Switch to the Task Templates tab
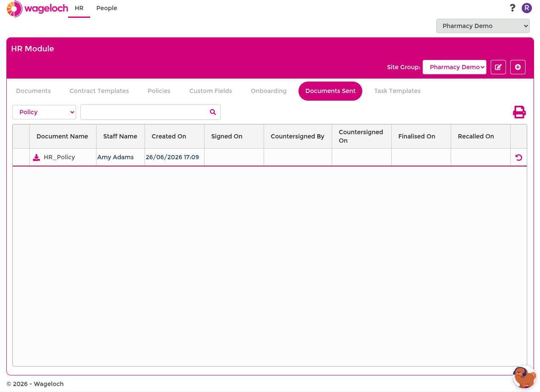Image resolution: width=540 pixels, height=392 pixels. point(398,91)
